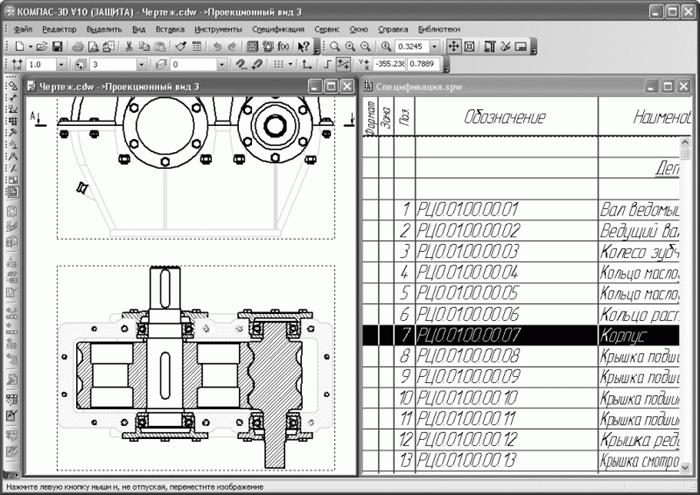Open the hatch-grid icon on left compact toolbar

(13, 121)
